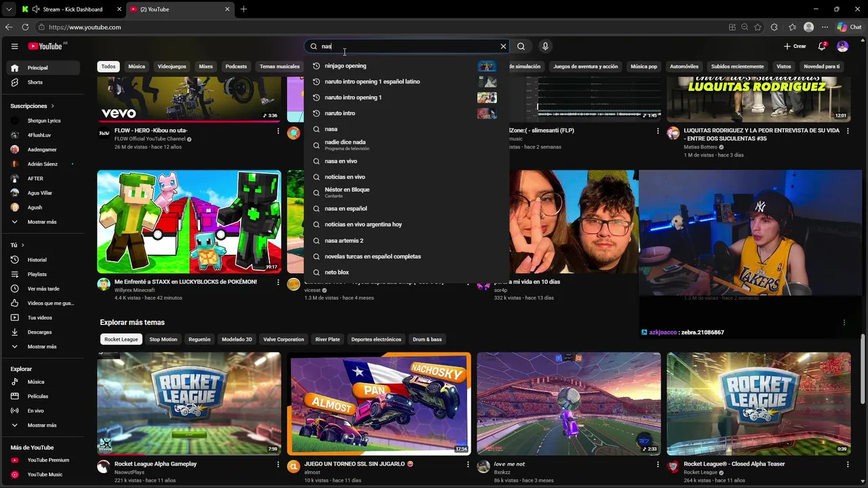Select the Podcasts filter chip
The width and height of the screenshot is (868, 488).
coord(236,66)
